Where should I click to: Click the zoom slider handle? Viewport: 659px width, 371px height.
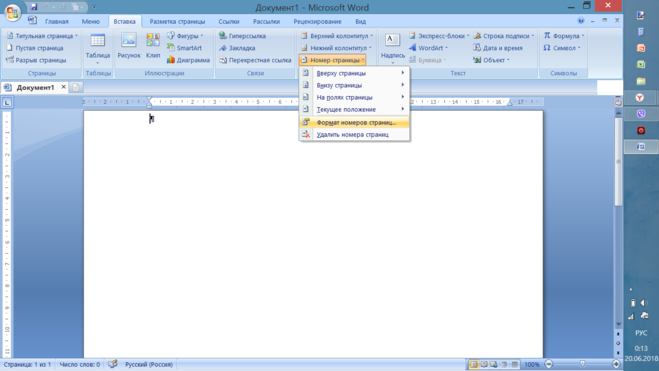tap(582, 364)
